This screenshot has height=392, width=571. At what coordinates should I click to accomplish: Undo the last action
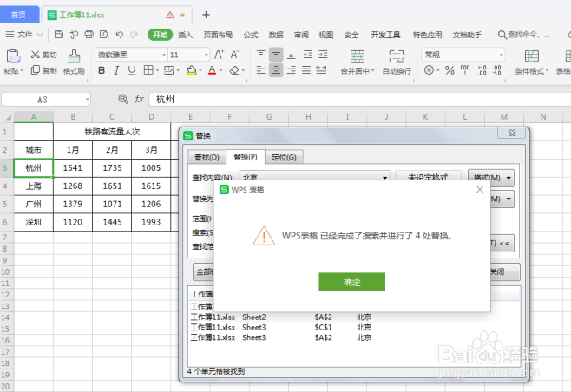point(120,35)
